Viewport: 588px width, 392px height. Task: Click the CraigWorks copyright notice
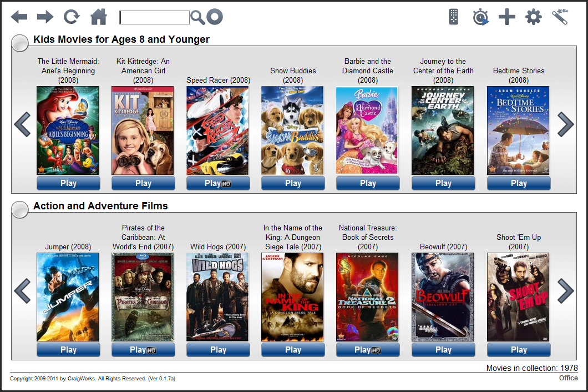(93, 379)
